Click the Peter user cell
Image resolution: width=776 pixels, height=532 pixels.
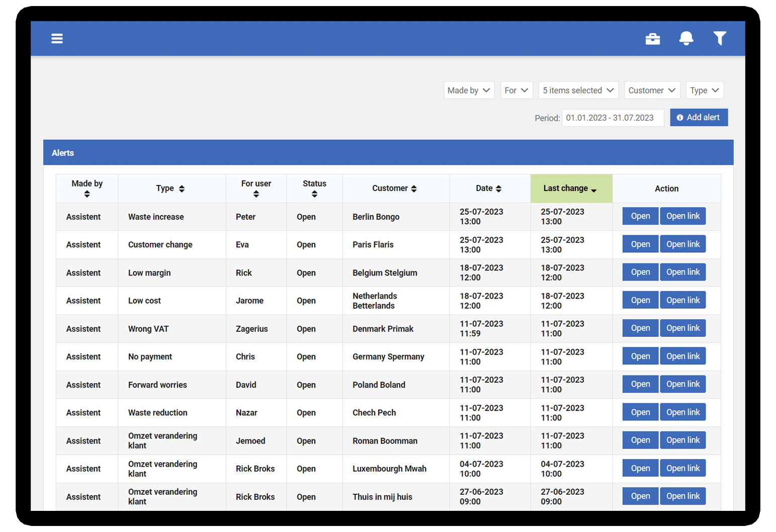pyautogui.click(x=256, y=217)
